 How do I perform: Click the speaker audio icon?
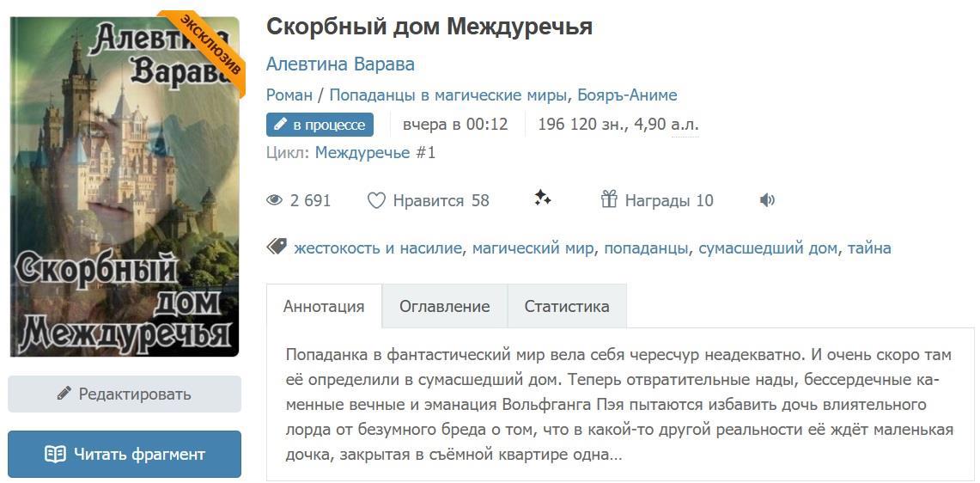[x=768, y=200]
